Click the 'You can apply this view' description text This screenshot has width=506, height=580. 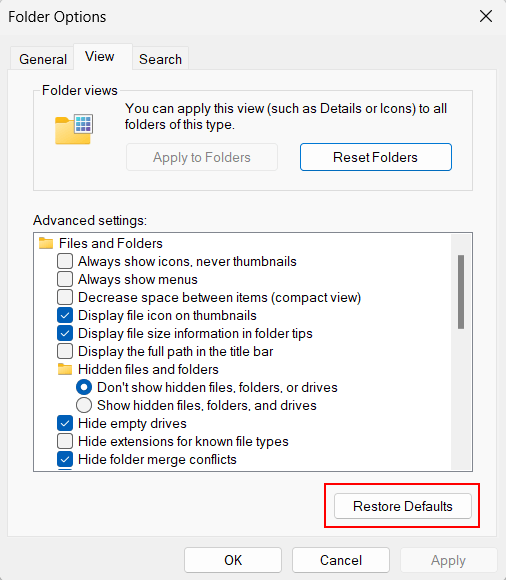[x=286, y=116]
